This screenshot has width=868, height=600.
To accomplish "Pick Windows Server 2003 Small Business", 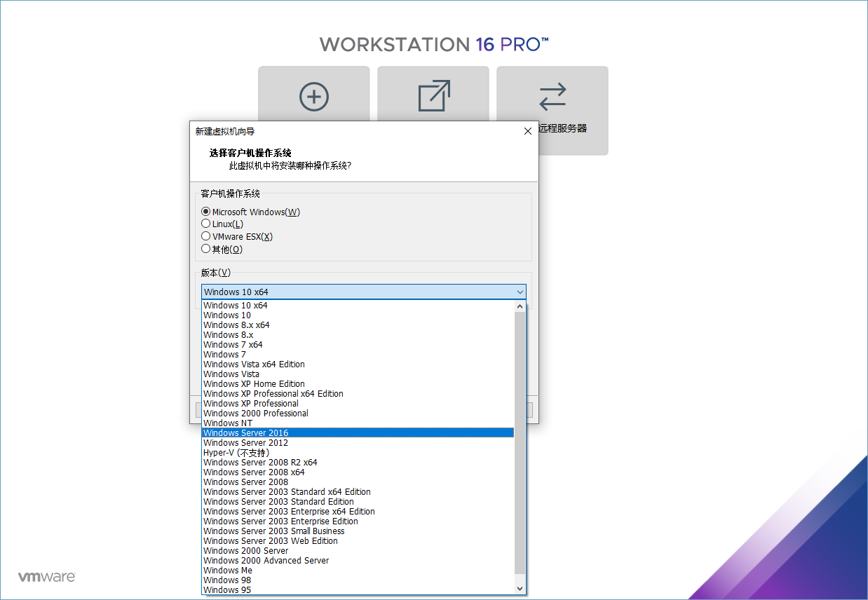I will coord(358,531).
